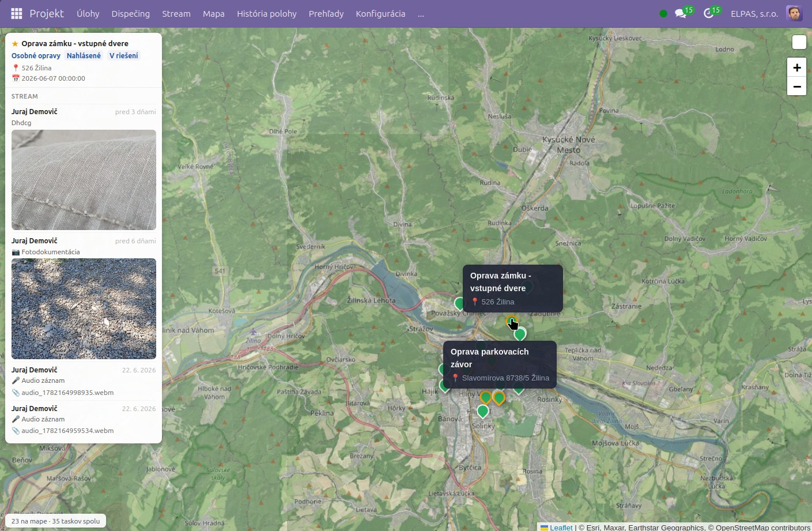The height and width of the screenshot is (531, 812).
Task: Expand the overflow menu with three dots
Action: [421, 13]
